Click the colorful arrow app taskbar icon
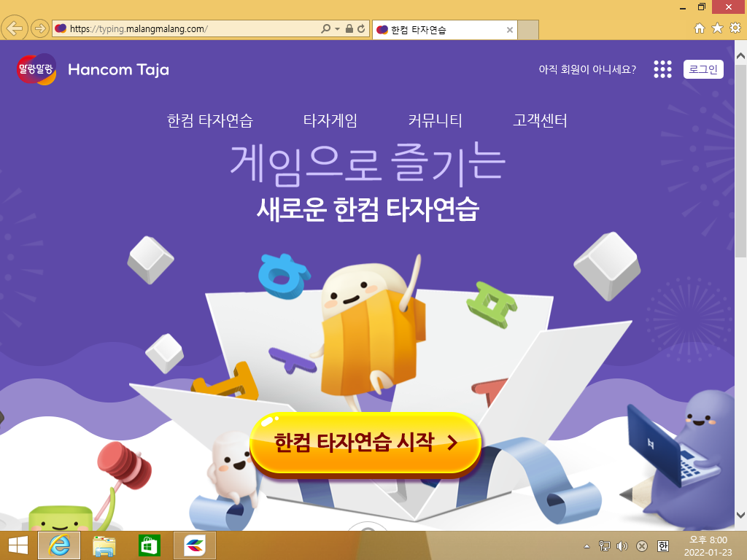Screen dimensions: 747x560 [x=194, y=545]
